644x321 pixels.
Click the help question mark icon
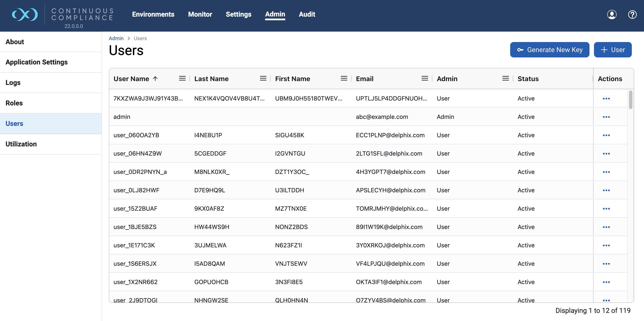point(632,15)
